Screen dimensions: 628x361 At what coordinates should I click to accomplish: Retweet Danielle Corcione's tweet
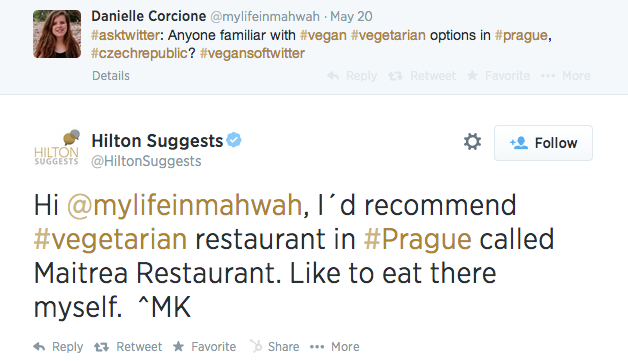422,76
